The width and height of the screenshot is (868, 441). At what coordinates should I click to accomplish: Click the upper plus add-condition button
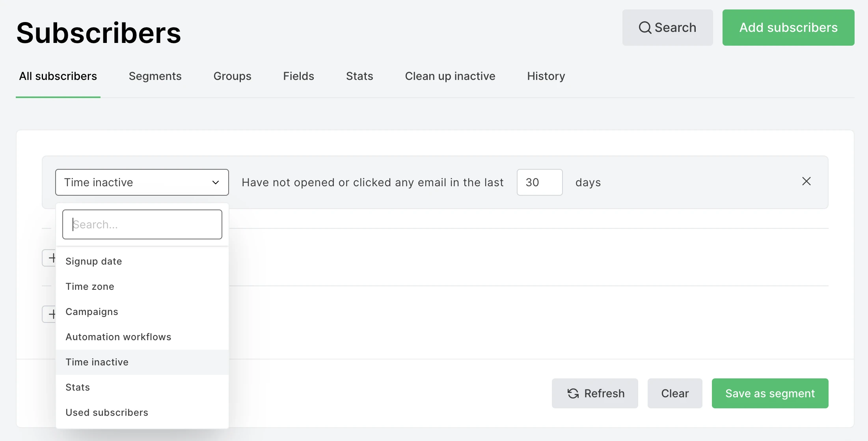[x=50, y=258]
